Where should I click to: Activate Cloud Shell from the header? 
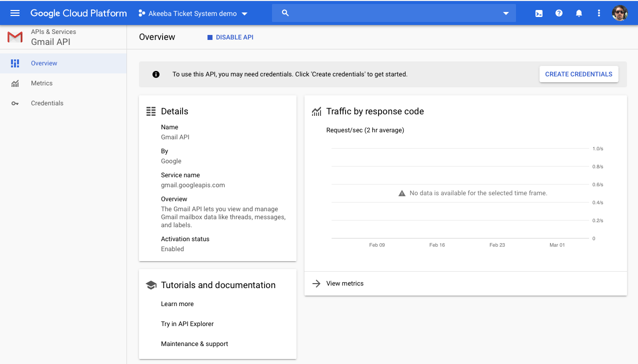point(539,13)
